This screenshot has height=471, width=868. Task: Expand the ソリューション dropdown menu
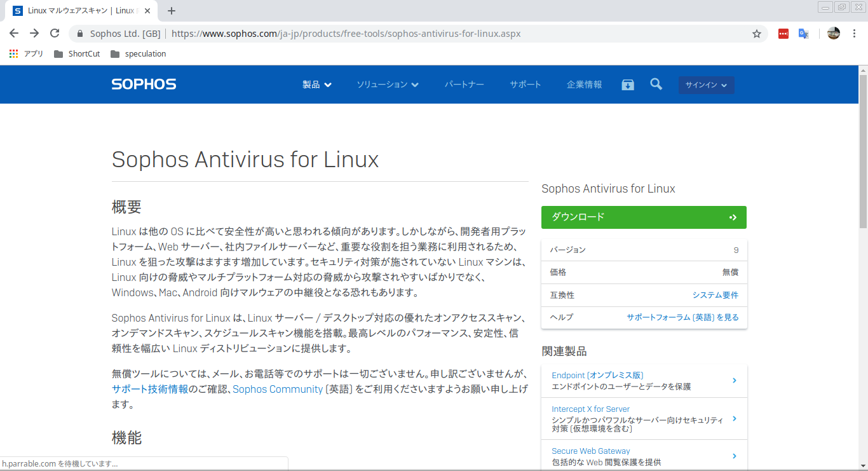[387, 85]
